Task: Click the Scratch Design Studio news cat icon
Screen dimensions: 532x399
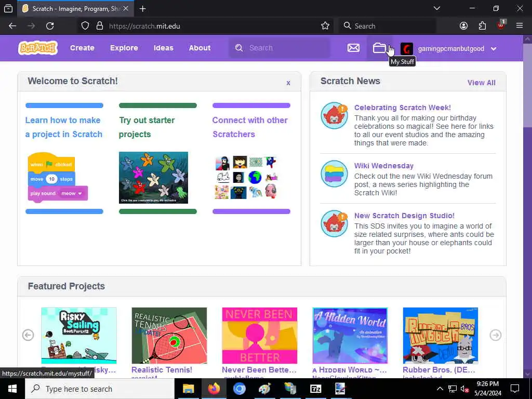Action: tap(334, 223)
